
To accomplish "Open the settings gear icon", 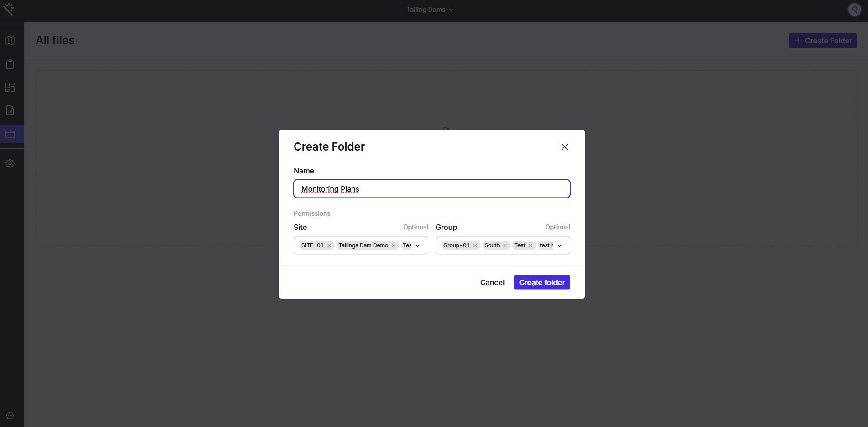I will click(x=10, y=163).
